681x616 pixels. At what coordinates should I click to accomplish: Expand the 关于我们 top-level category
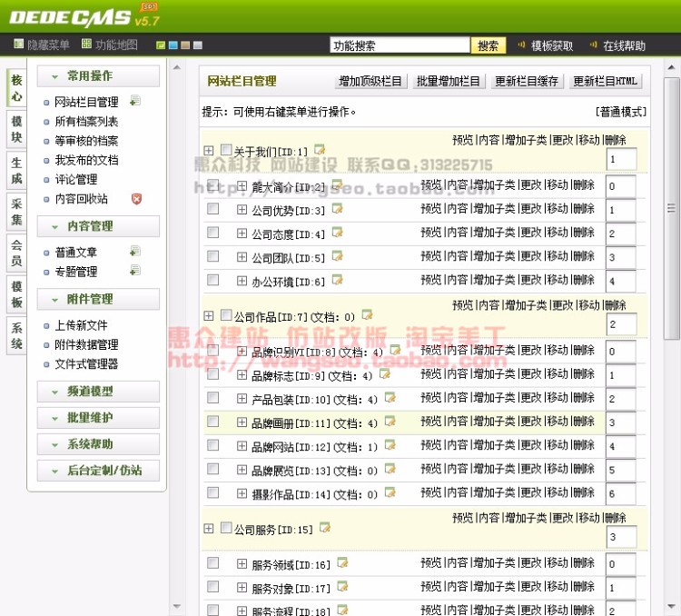[x=209, y=151]
